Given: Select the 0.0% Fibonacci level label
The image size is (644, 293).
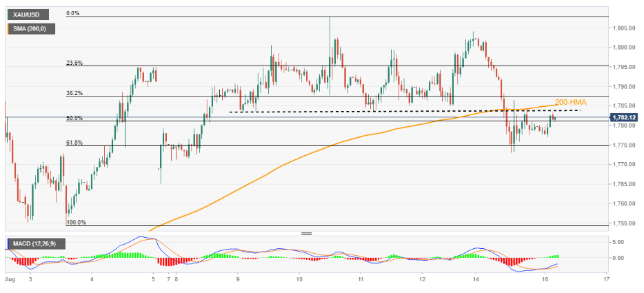Looking at the screenshot, I should pos(74,13).
